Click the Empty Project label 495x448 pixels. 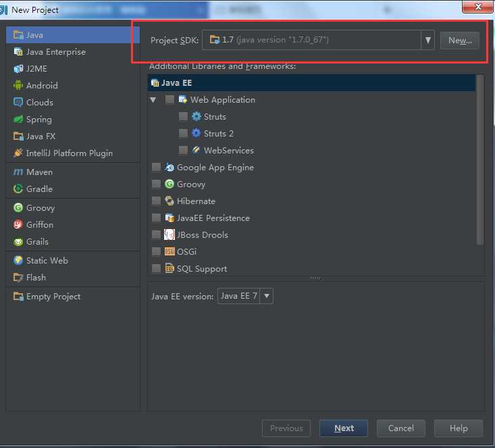[x=53, y=297]
